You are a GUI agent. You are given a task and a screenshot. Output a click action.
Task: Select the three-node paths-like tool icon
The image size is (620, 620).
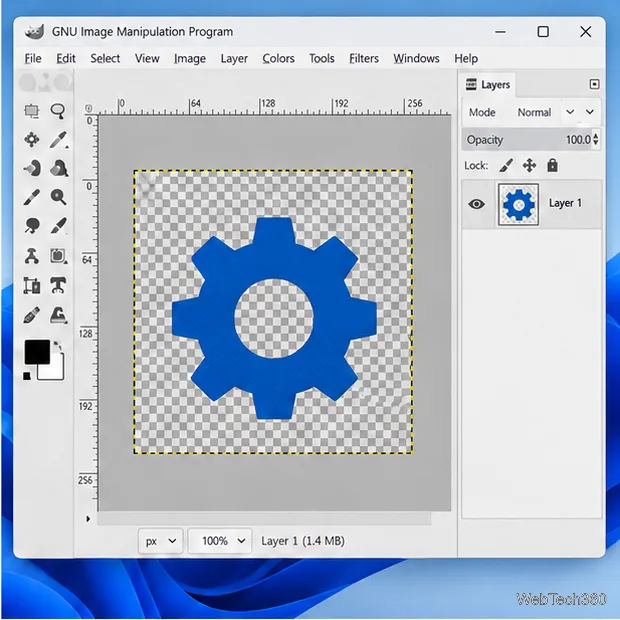point(32,256)
